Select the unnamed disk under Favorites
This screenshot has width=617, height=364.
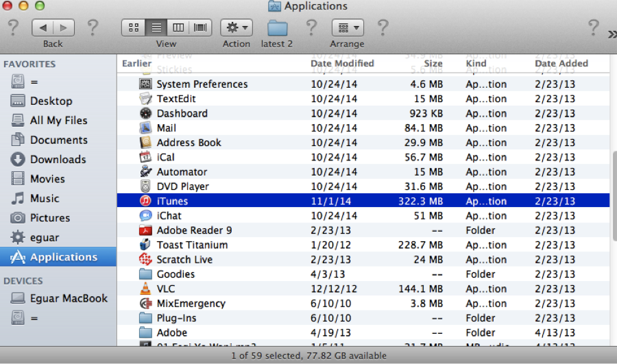58,82
